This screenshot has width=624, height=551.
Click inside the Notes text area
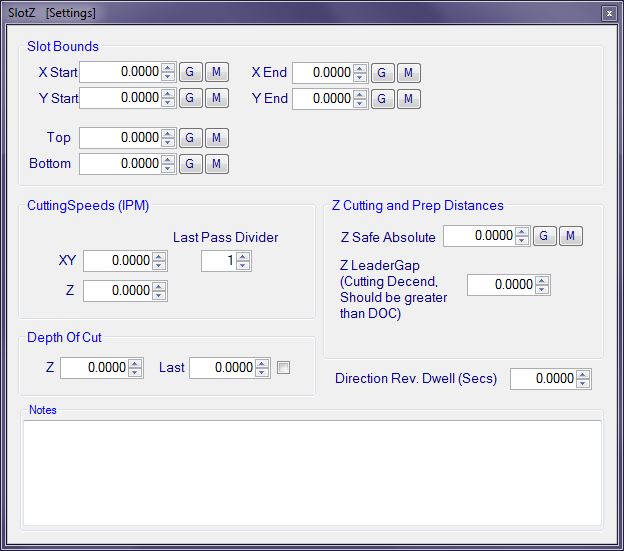[311, 472]
